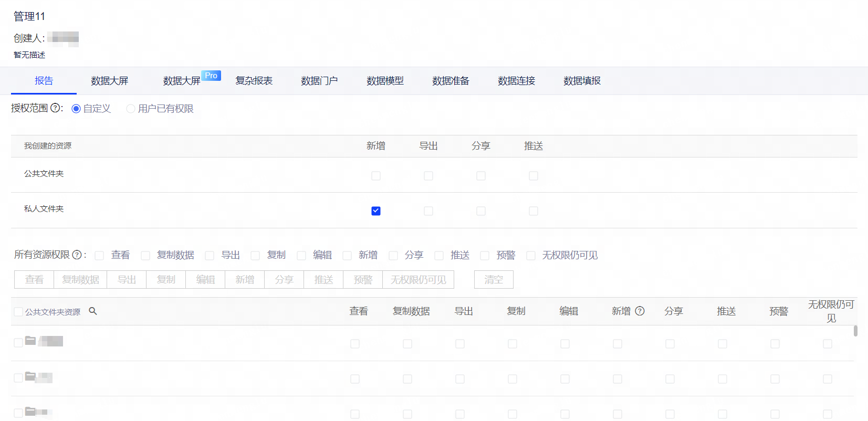Viewport: 868px width, 421px height.
Task: Check the 查看 option in 所有资源权限
Action: click(x=99, y=256)
